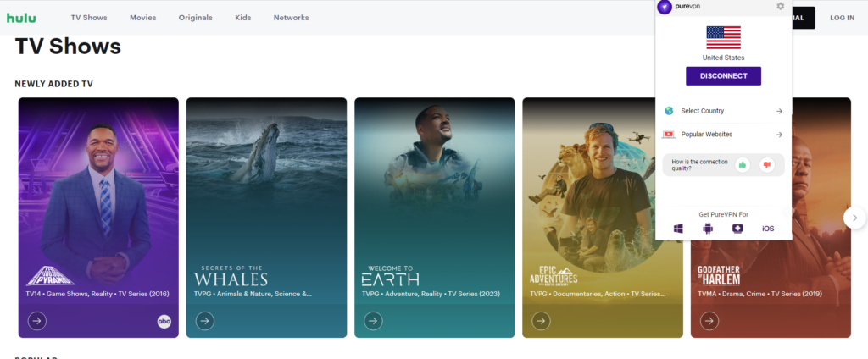
Task: Open the Originals nav item
Action: tap(198, 18)
